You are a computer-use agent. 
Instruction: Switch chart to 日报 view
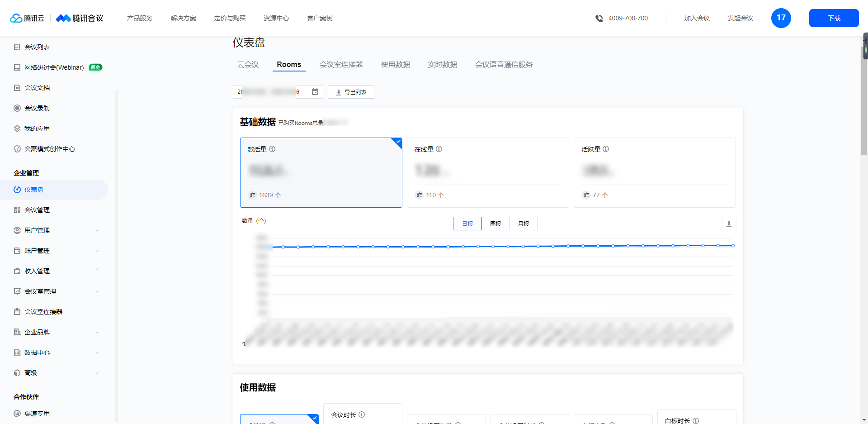pyautogui.click(x=467, y=224)
